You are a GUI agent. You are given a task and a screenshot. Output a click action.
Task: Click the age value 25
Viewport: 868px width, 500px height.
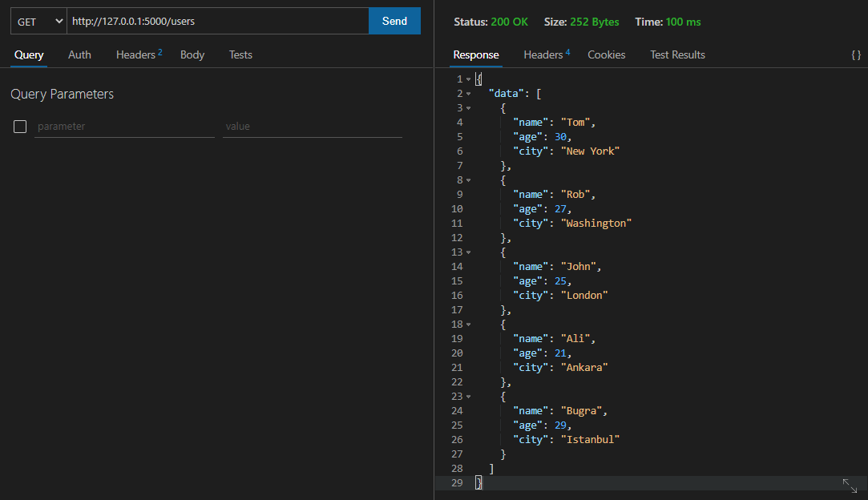tap(560, 280)
